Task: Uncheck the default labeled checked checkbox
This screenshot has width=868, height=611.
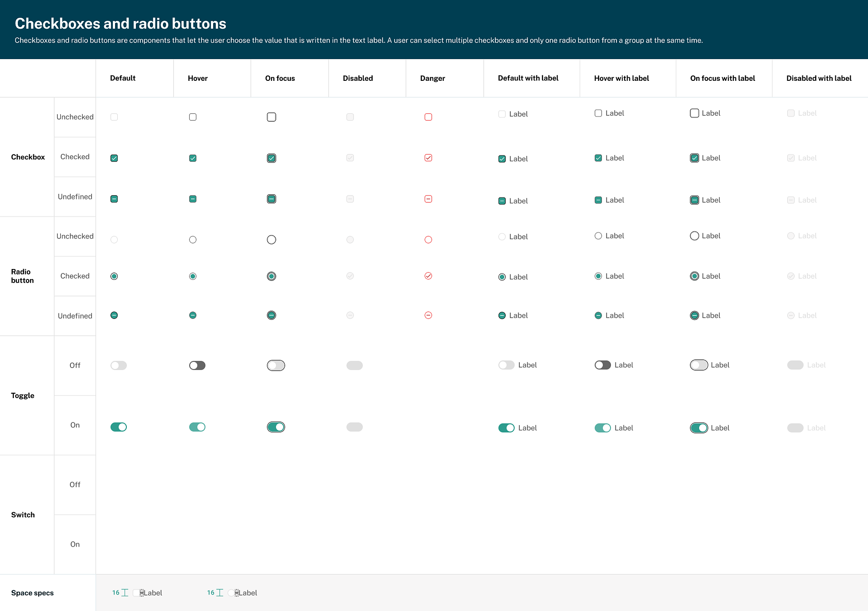Action: click(x=502, y=159)
